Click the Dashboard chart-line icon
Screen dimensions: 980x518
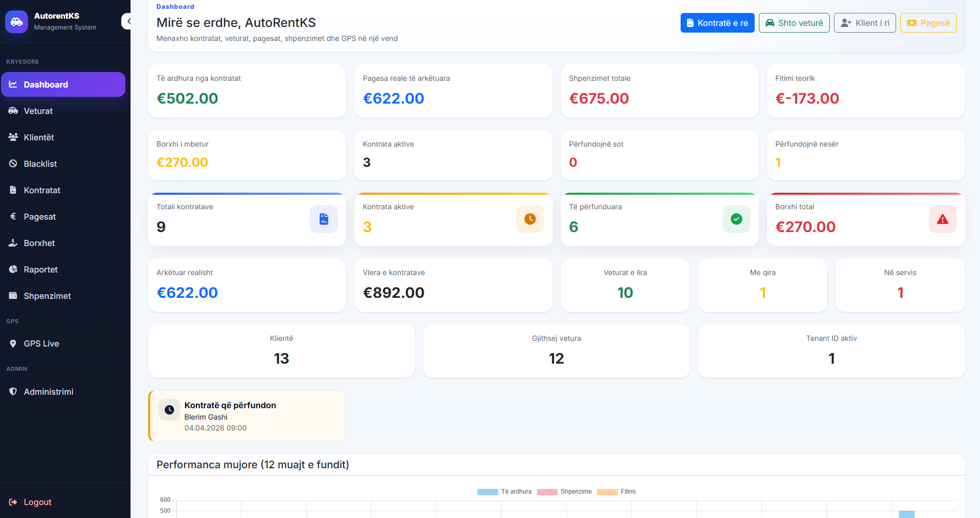pos(13,84)
